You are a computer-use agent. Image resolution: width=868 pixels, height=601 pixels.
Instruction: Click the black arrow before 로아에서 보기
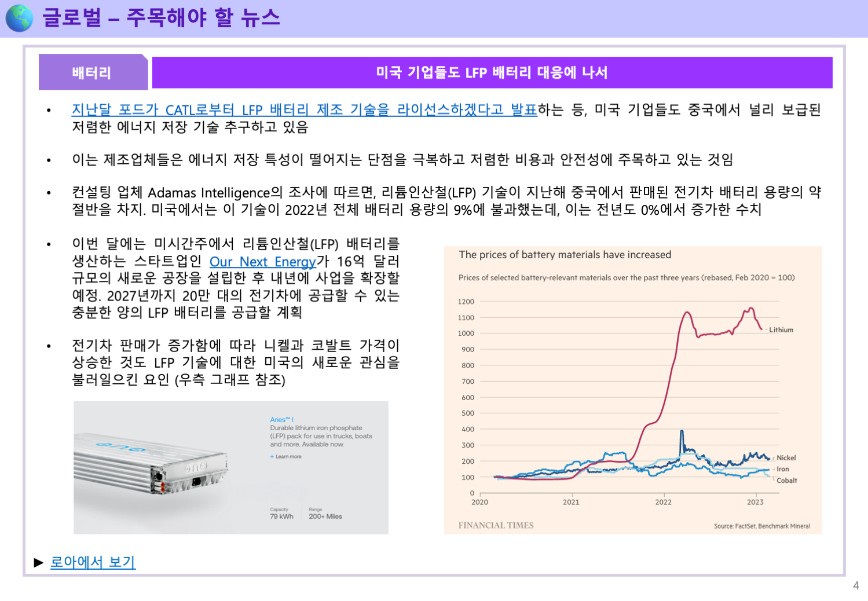39,562
